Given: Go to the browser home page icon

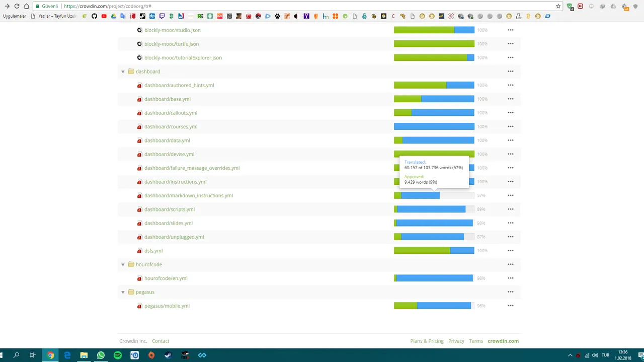Looking at the screenshot, I should point(27,6).
